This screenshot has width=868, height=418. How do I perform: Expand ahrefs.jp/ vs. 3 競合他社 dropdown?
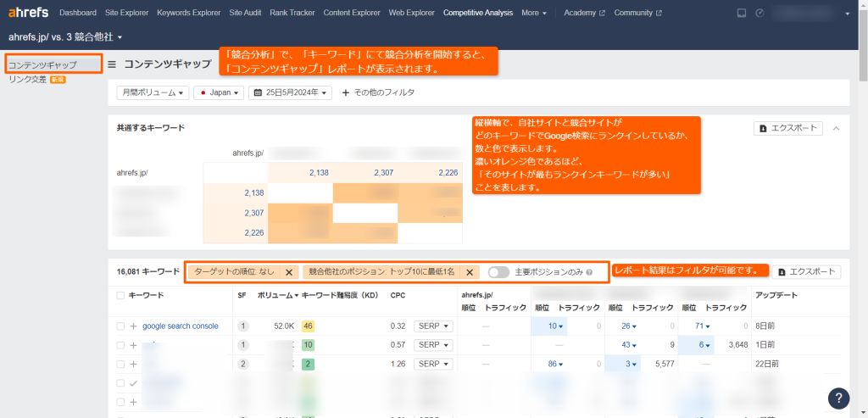[65, 37]
